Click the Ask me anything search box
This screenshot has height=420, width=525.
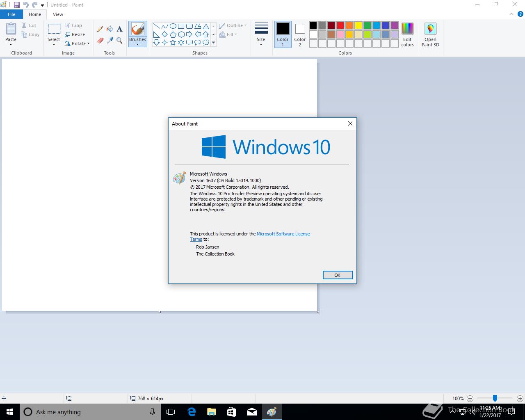89,412
